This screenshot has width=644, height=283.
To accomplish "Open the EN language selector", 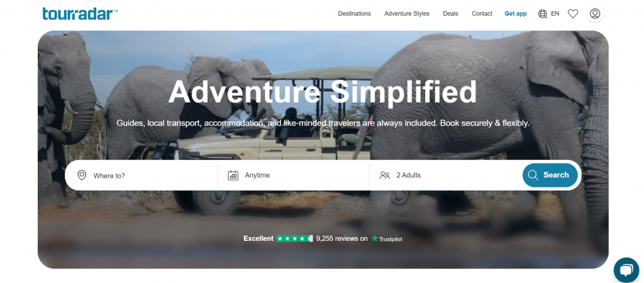I will pyautogui.click(x=548, y=14).
